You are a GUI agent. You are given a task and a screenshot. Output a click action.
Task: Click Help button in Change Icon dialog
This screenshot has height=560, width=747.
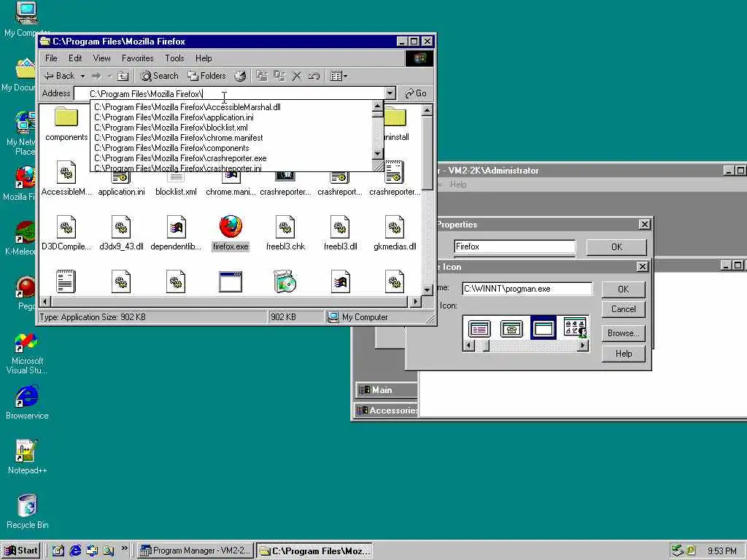(x=623, y=354)
